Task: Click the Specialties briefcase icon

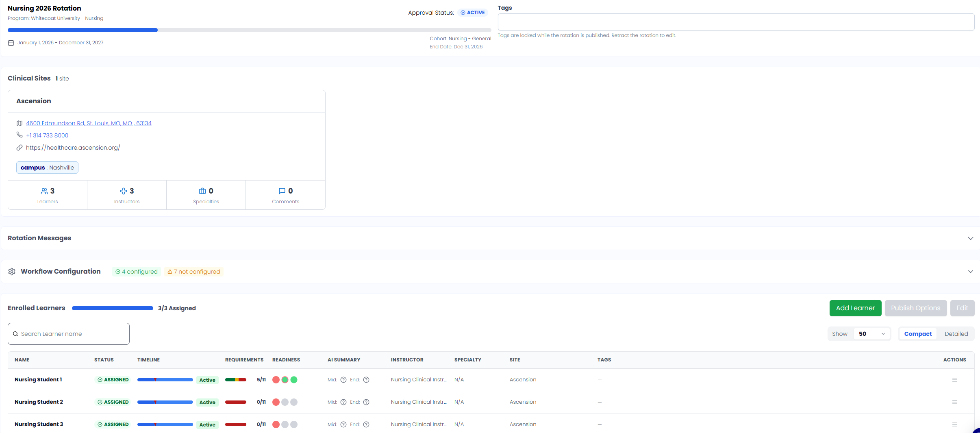Action: (202, 191)
